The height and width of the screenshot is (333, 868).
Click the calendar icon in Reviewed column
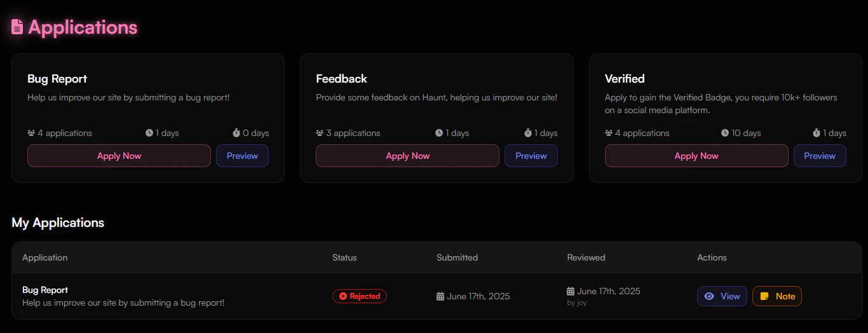pyautogui.click(x=571, y=291)
